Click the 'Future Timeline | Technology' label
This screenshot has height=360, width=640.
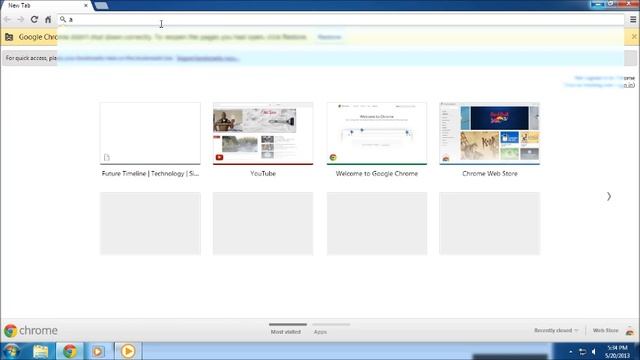(150, 173)
